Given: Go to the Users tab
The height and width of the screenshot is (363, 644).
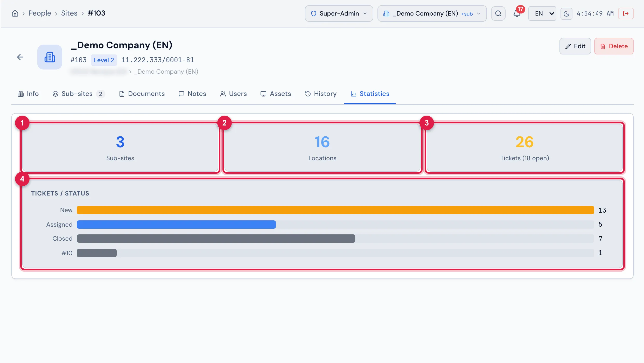Looking at the screenshot, I should tap(233, 94).
